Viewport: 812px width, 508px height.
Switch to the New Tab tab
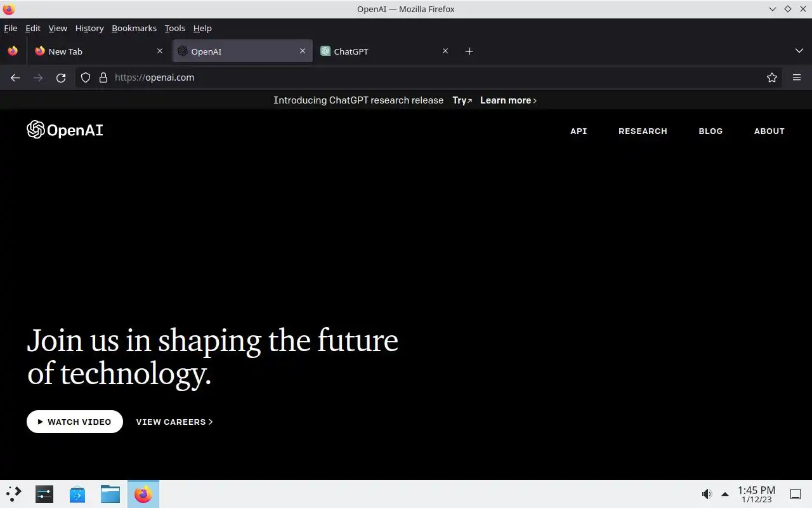point(99,51)
